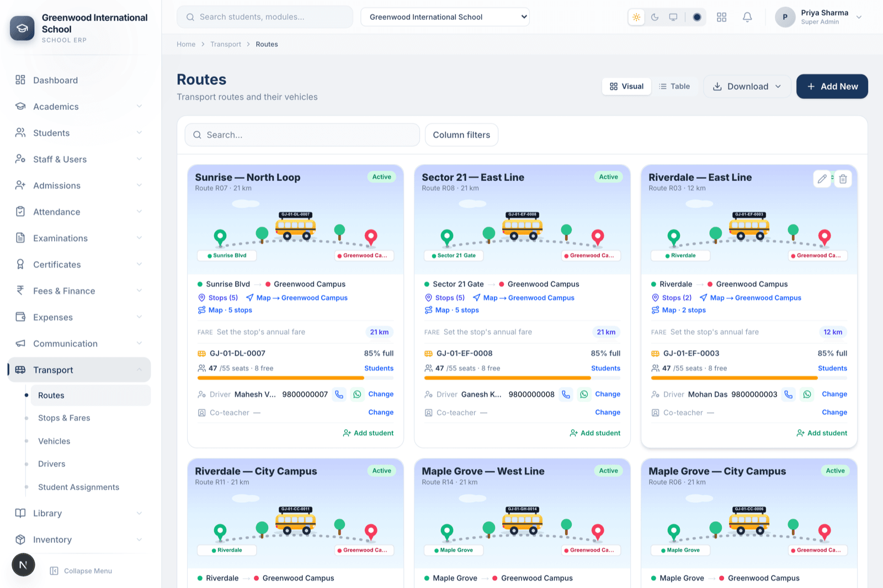Switch to light theme sun icon
The height and width of the screenshot is (588, 883).
pos(636,17)
